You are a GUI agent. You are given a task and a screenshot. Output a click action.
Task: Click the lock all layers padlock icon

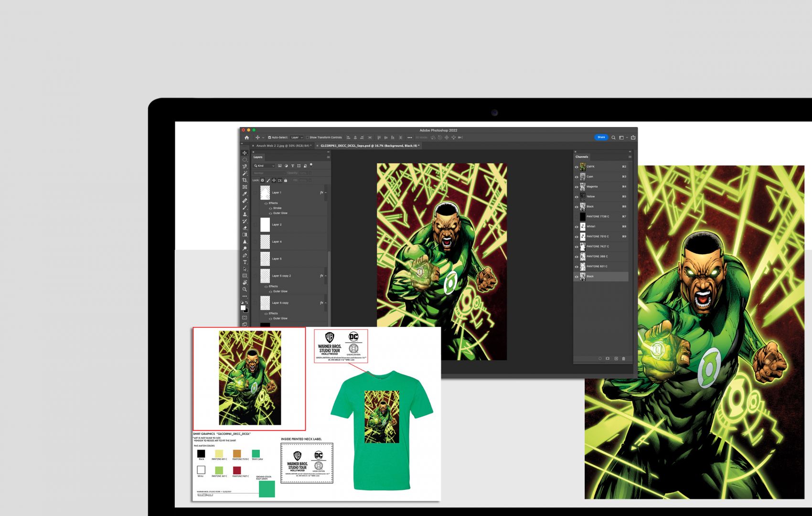pos(286,181)
